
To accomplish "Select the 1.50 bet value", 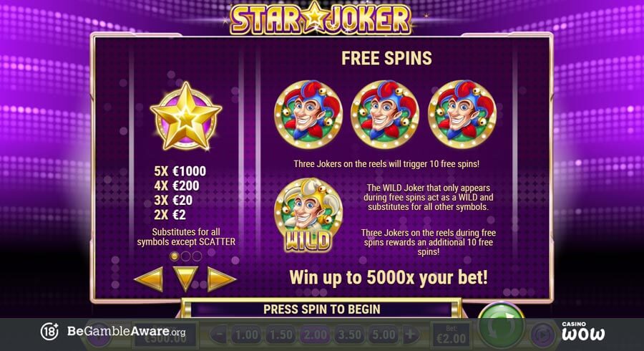I will pos(281,335).
